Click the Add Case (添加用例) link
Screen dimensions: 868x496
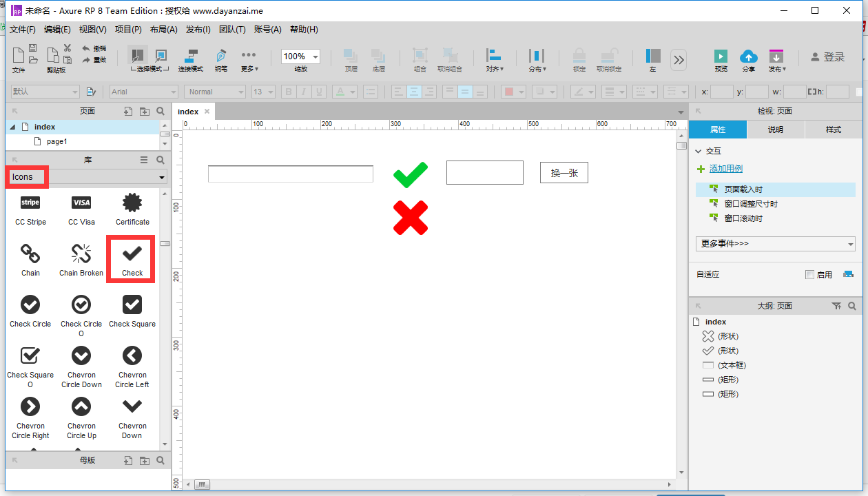[x=725, y=169]
